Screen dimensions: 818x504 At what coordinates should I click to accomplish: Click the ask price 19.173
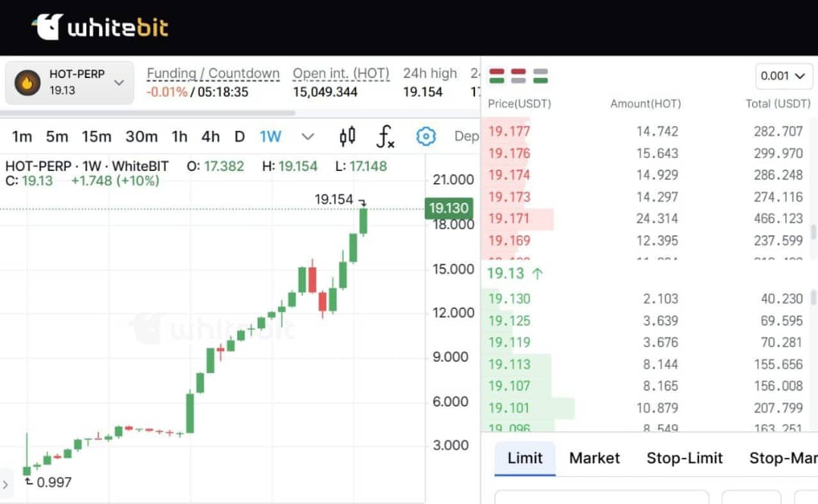click(509, 197)
